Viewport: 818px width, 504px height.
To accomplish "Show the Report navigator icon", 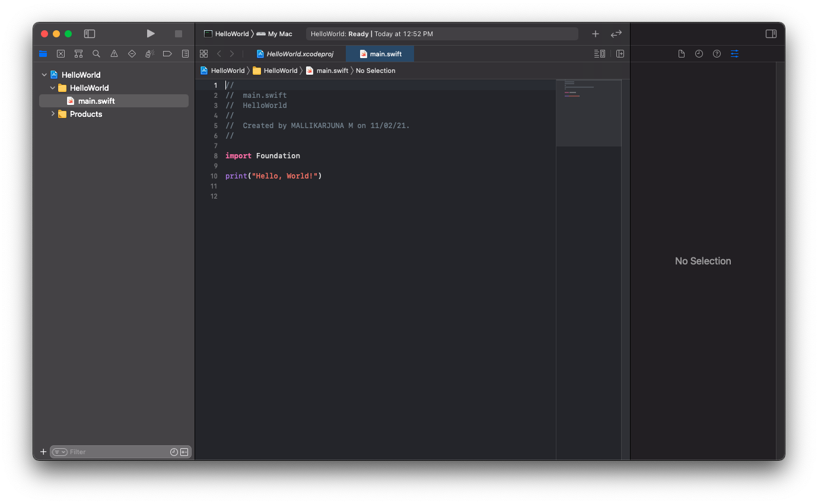I will click(185, 54).
